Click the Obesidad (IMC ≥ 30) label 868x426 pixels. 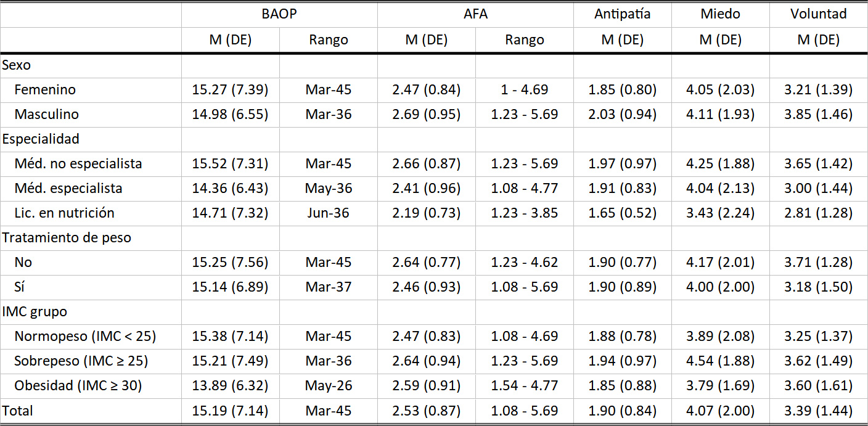(78, 386)
